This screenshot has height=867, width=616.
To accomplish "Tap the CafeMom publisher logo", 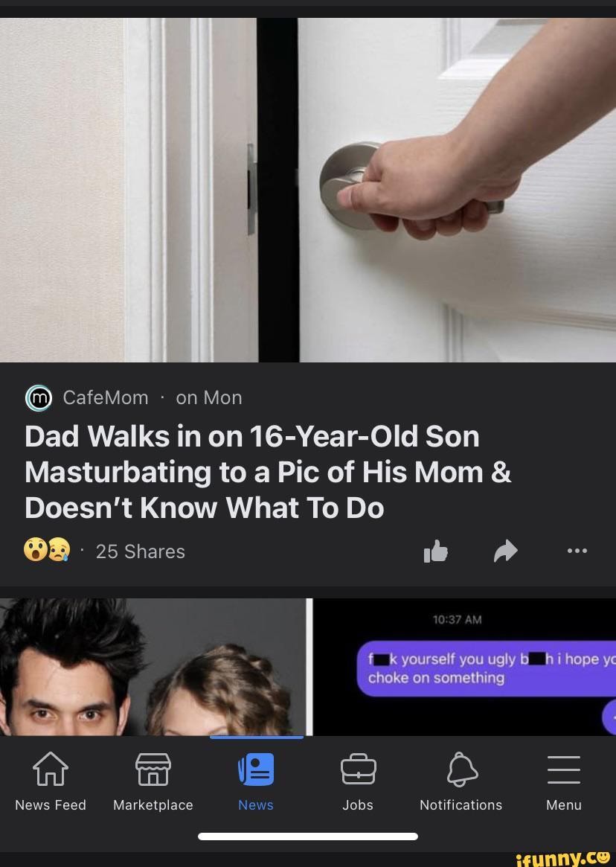I will (39, 397).
